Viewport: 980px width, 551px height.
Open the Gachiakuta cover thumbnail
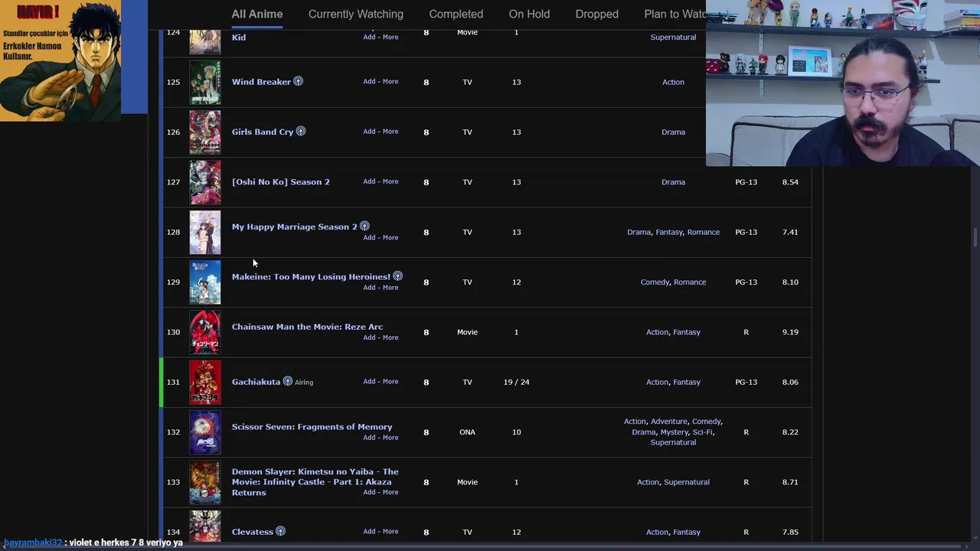click(x=205, y=382)
